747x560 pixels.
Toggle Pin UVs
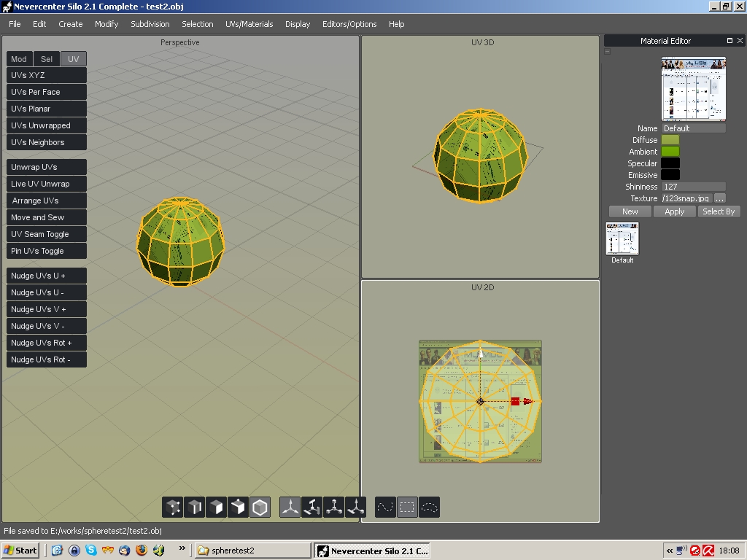(x=47, y=251)
